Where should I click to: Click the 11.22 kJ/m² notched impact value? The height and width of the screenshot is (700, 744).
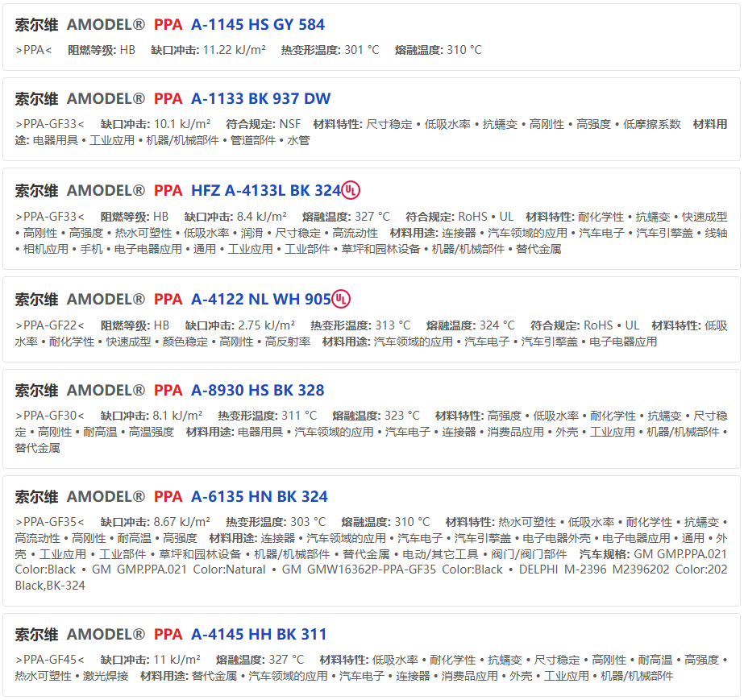(235, 50)
